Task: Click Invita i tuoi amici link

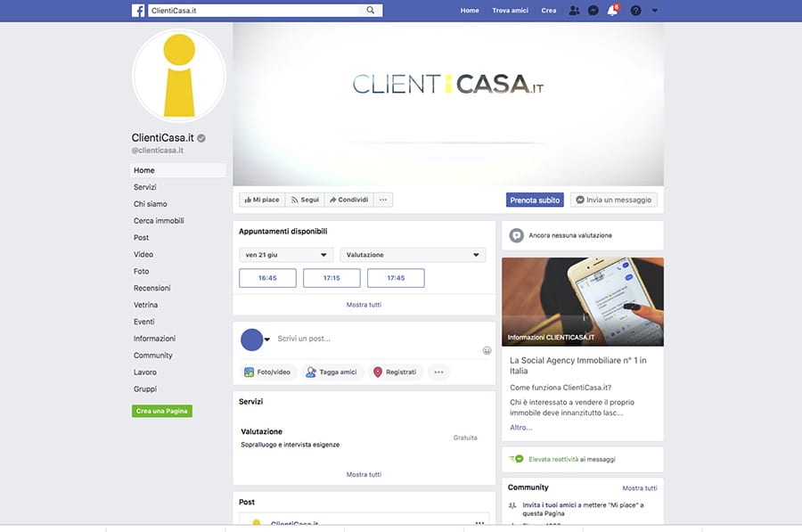Action: [x=549, y=505]
